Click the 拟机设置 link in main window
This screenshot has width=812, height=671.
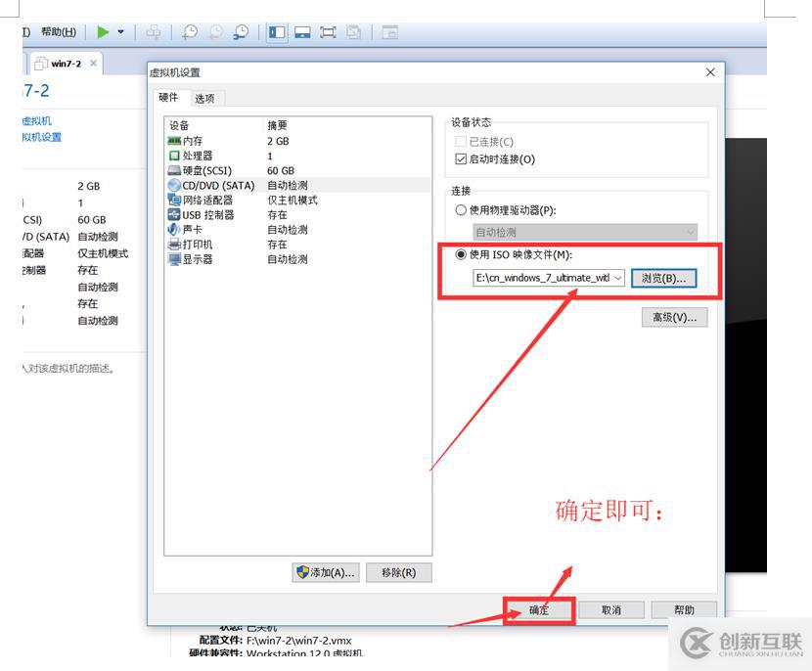coord(42,137)
